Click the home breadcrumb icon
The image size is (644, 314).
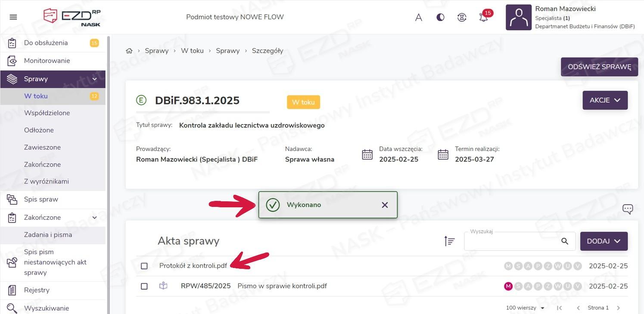click(129, 51)
